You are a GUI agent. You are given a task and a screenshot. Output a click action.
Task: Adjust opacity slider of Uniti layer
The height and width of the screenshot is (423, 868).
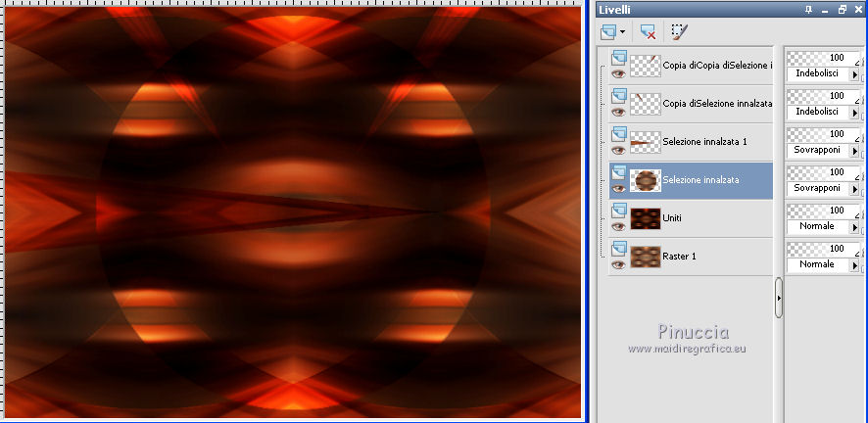823,211
